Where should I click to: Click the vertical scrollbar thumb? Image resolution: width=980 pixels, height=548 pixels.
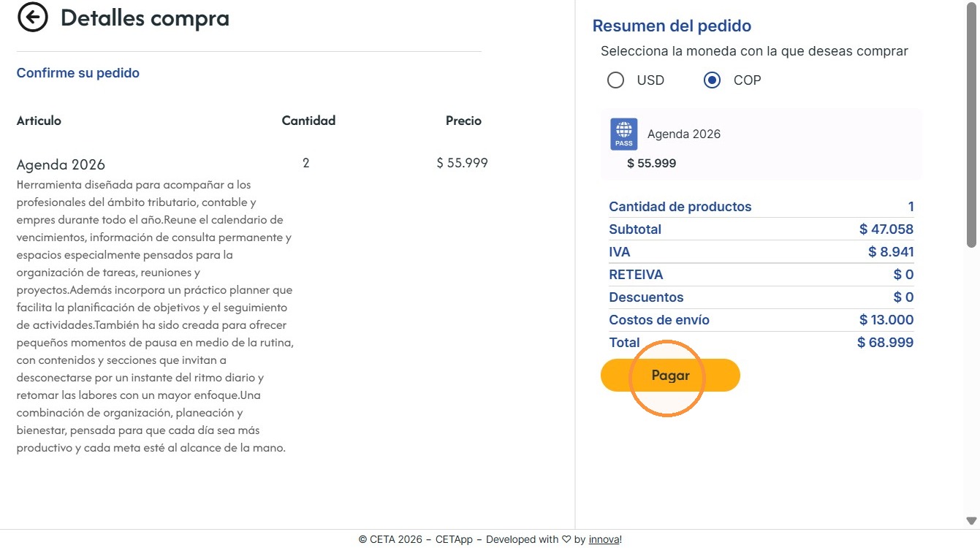tap(971, 124)
